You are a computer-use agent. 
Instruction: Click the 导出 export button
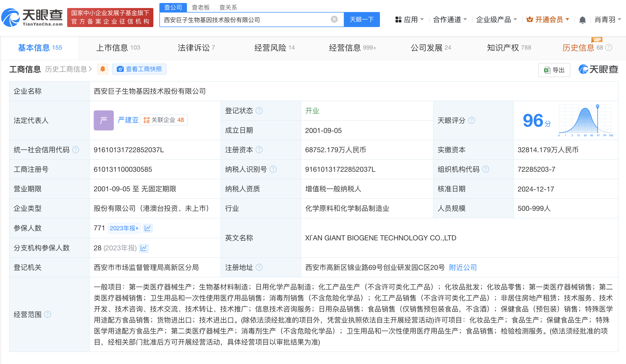(554, 70)
